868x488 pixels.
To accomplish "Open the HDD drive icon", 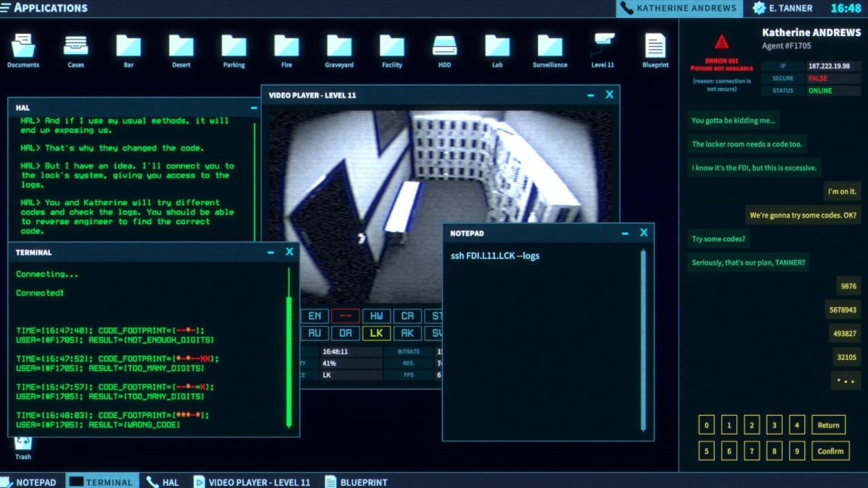I will coord(444,46).
